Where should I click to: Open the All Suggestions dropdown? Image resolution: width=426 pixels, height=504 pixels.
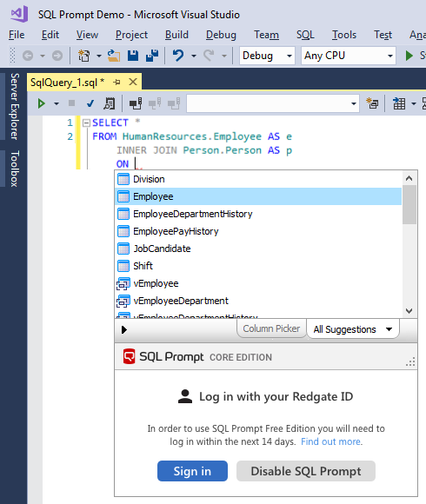[x=353, y=329]
